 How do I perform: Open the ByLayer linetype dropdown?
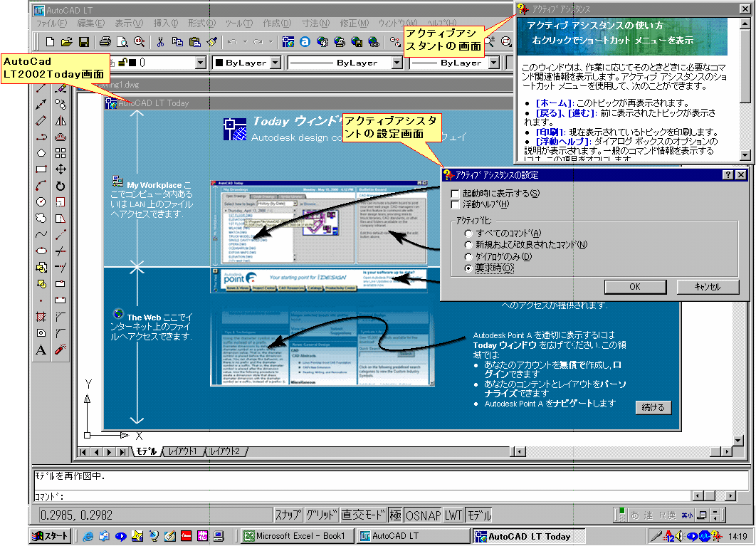[x=397, y=63]
